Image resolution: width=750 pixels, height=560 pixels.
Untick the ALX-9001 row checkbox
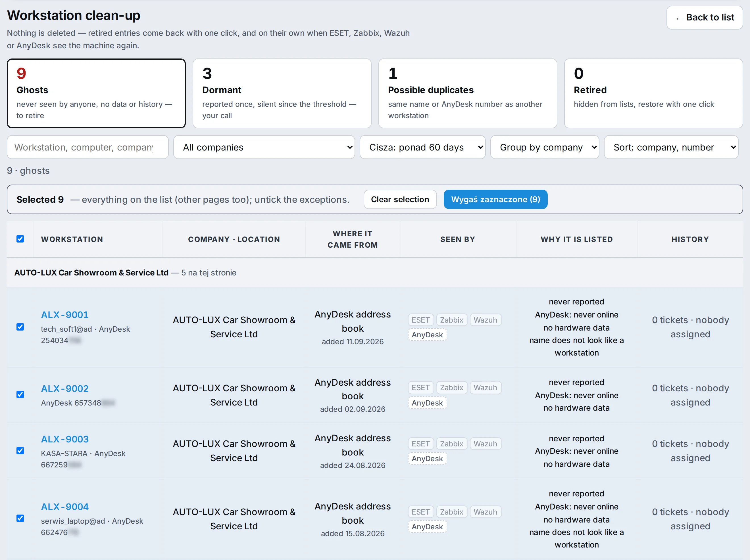pyautogui.click(x=20, y=327)
